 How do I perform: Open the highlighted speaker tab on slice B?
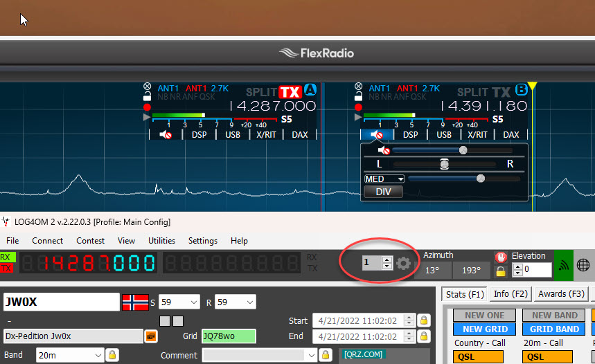[x=377, y=135]
